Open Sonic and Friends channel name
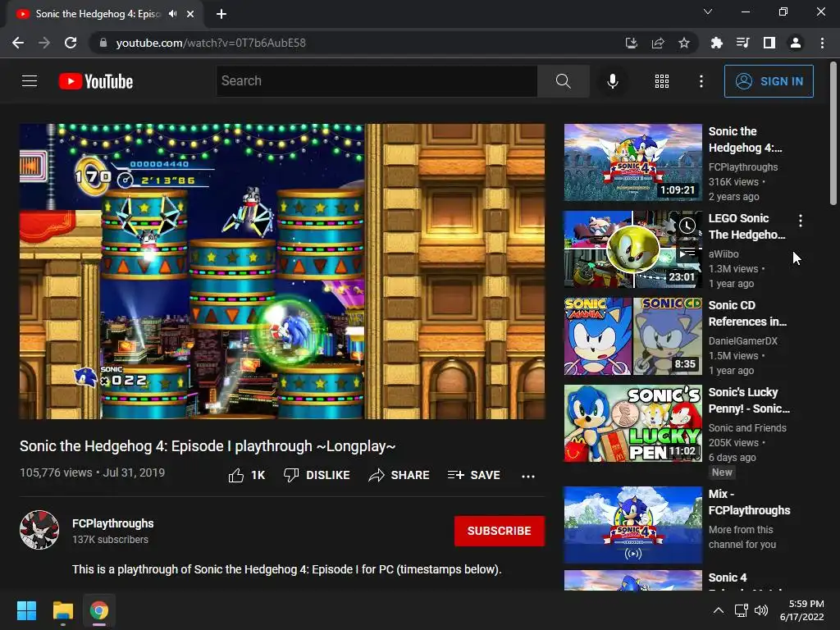 [747, 427]
